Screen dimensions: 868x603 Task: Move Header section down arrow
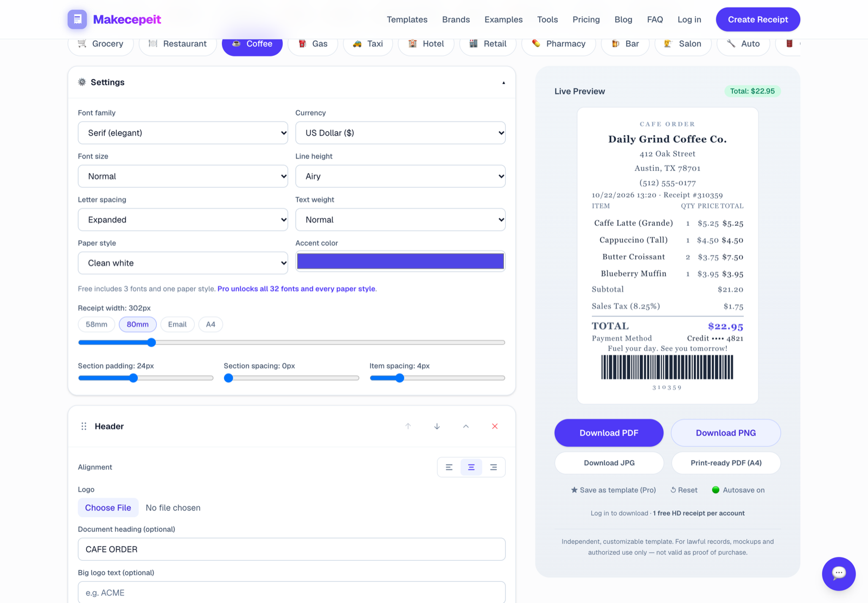pyautogui.click(x=437, y=426)
